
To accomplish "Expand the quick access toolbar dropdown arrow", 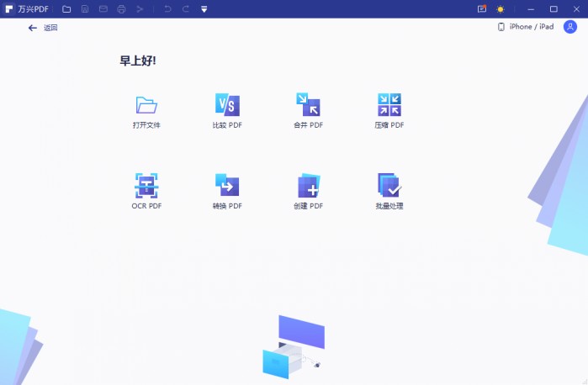I will pos(204,9).
